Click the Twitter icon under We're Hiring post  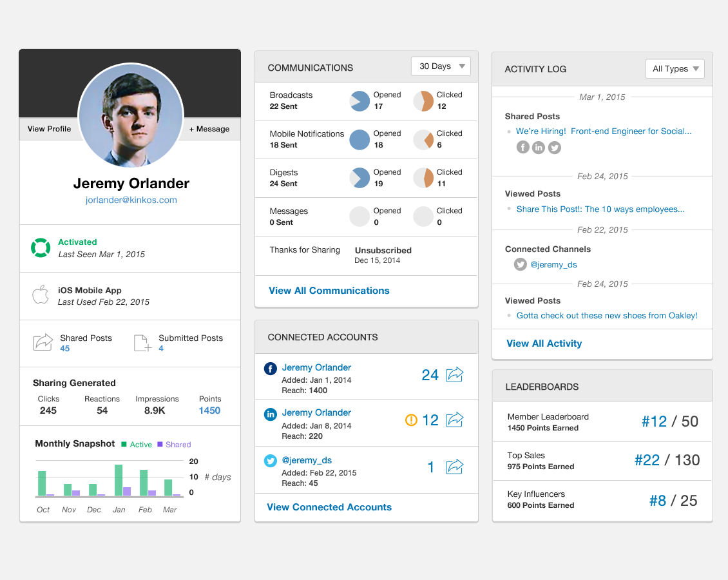click(x=554, y=148)
